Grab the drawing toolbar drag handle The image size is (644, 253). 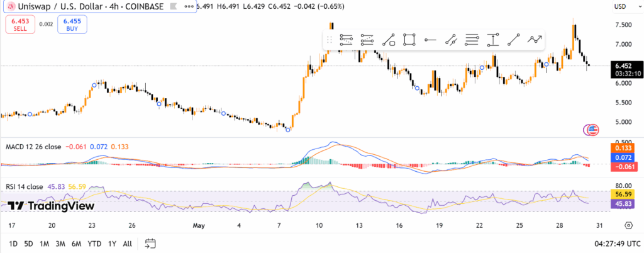click(329, 40)
